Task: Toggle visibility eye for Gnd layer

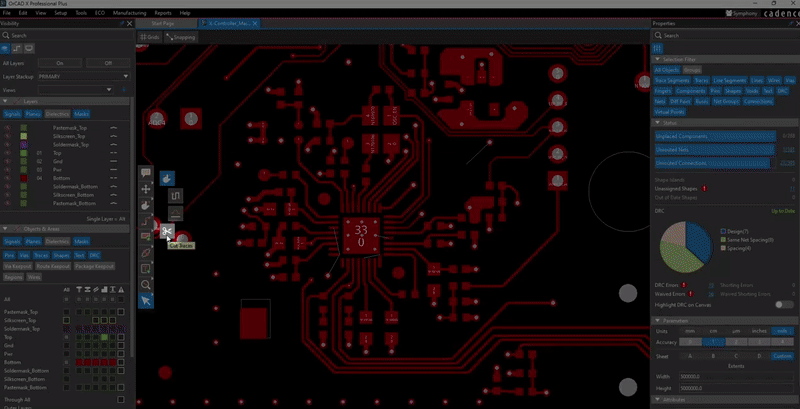Action: pos(8,161)
